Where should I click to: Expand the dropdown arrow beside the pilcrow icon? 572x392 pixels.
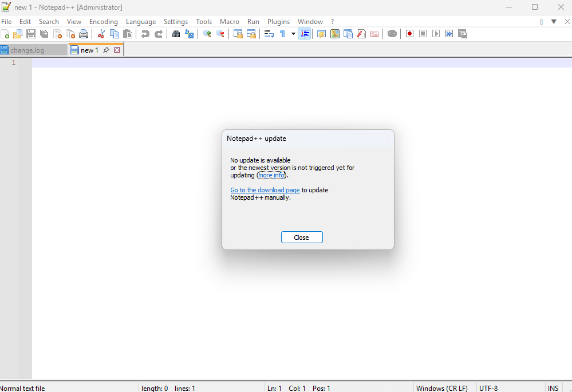pos(293,34)
